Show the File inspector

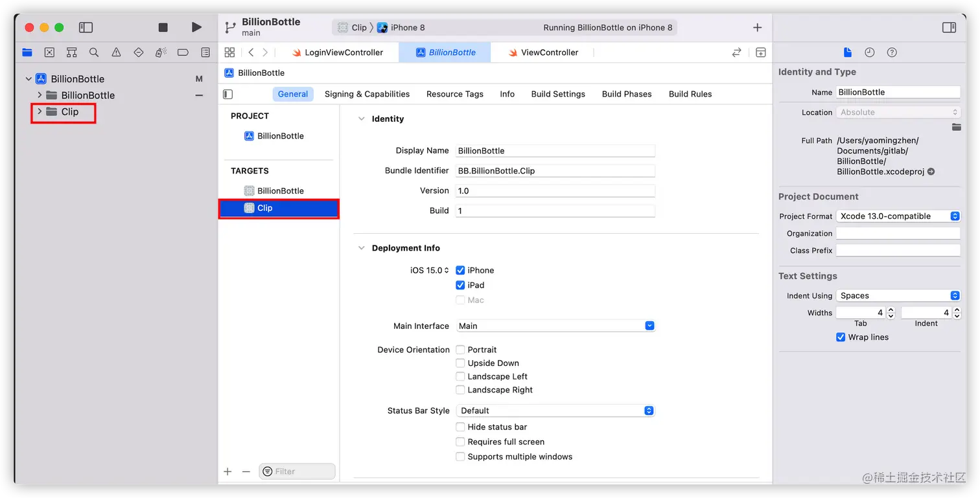847,52
